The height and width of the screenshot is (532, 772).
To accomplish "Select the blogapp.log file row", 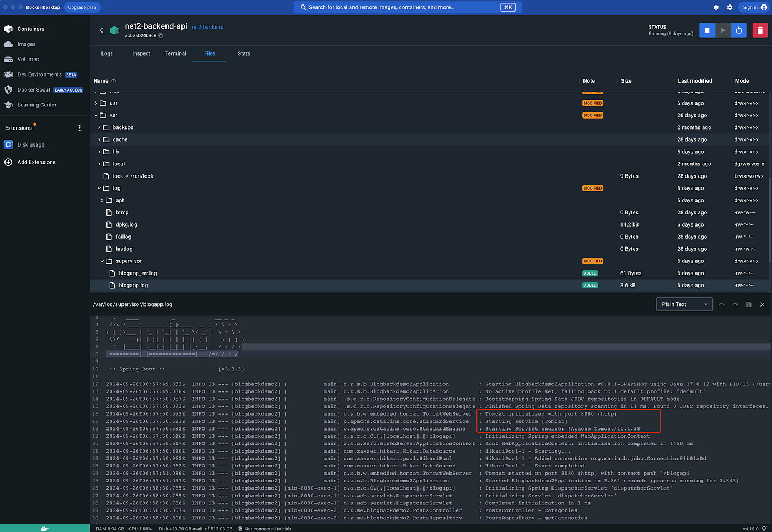I will click(x=430, y=286).
